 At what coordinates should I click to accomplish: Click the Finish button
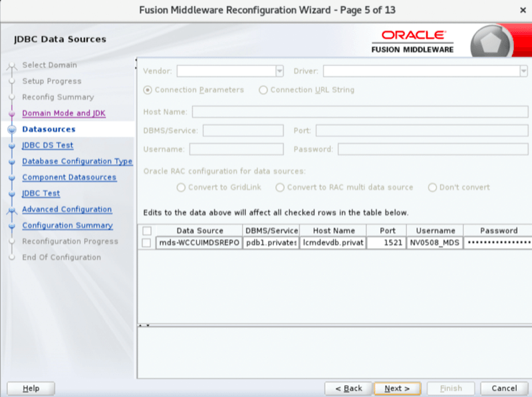point(451,388)
